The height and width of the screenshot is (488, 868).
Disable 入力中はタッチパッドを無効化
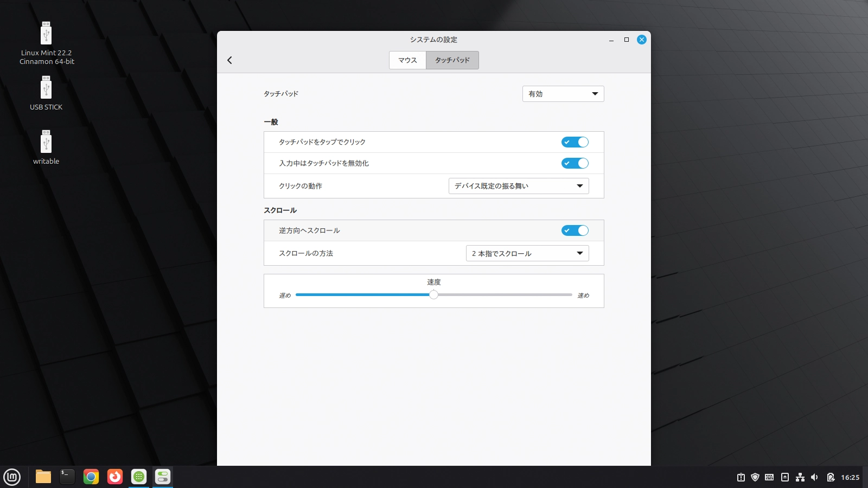(x=575, y=163)
